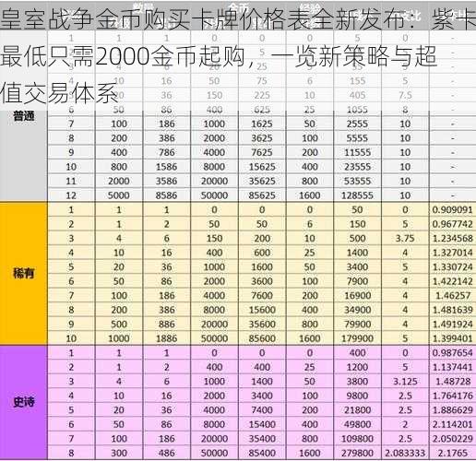Select the value 1.327014
Viewport: 476px width, 461px height.
tap(452, 253)
